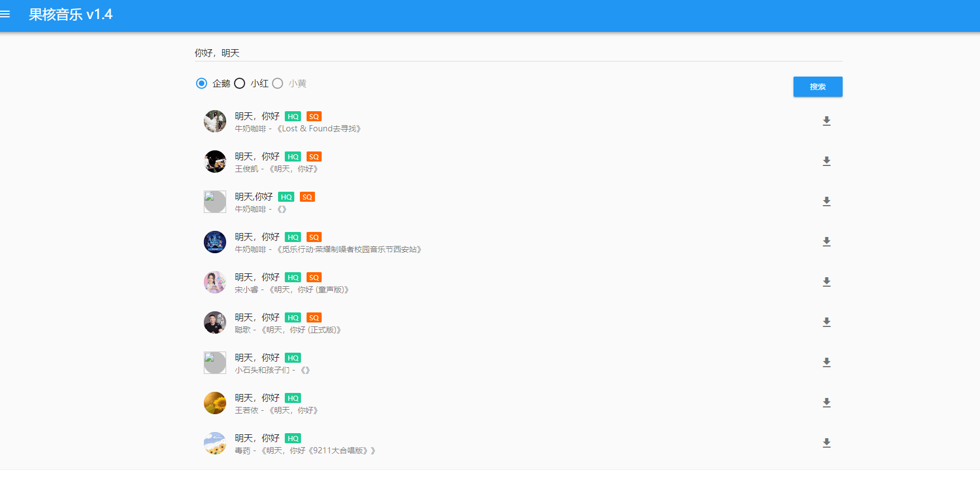Image resolution: width=980 pixels, height=479 pixels.
Task: Click the SQ badge on 聪歌's song
Action: pos(314,318)
